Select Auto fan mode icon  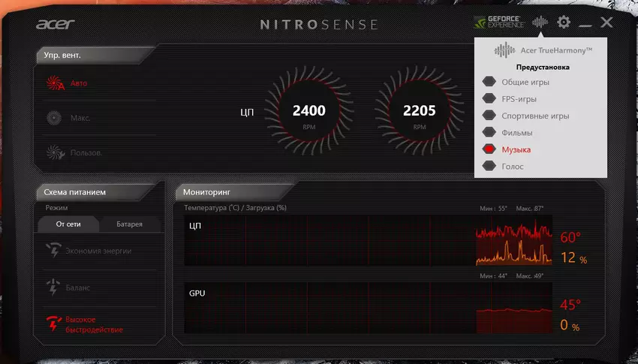54,83
